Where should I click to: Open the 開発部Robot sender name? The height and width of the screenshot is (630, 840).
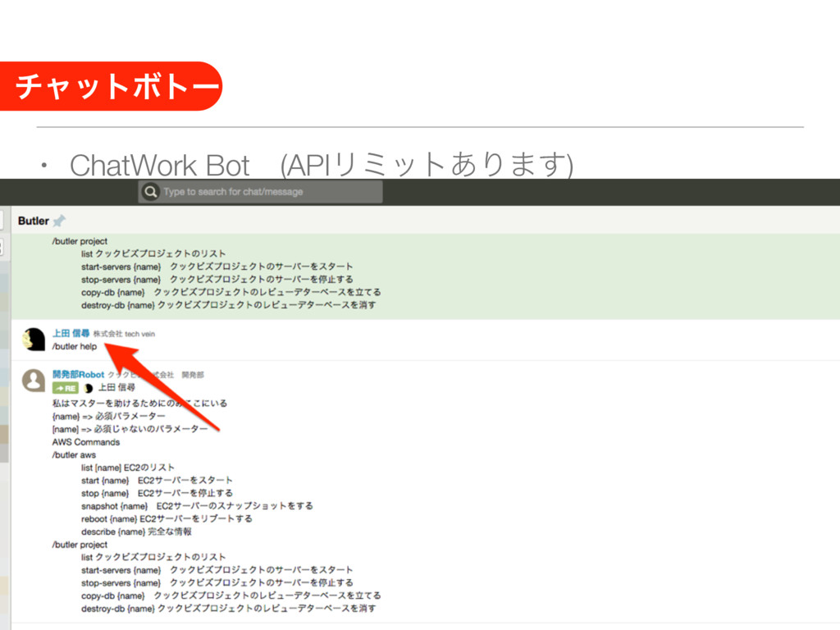(x=78, y=374)
